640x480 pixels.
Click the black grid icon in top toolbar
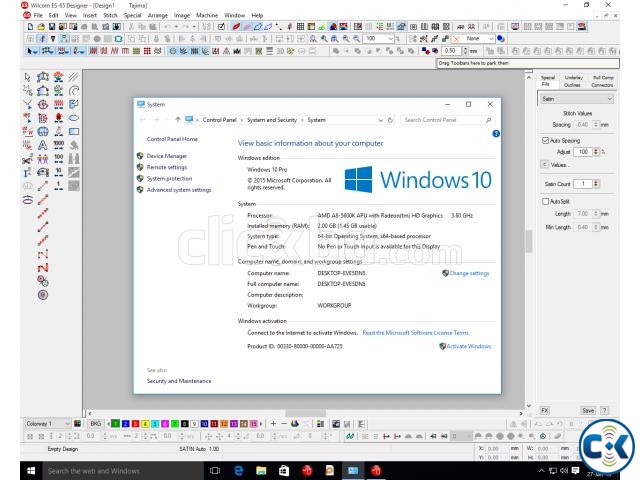pos(300,27)
